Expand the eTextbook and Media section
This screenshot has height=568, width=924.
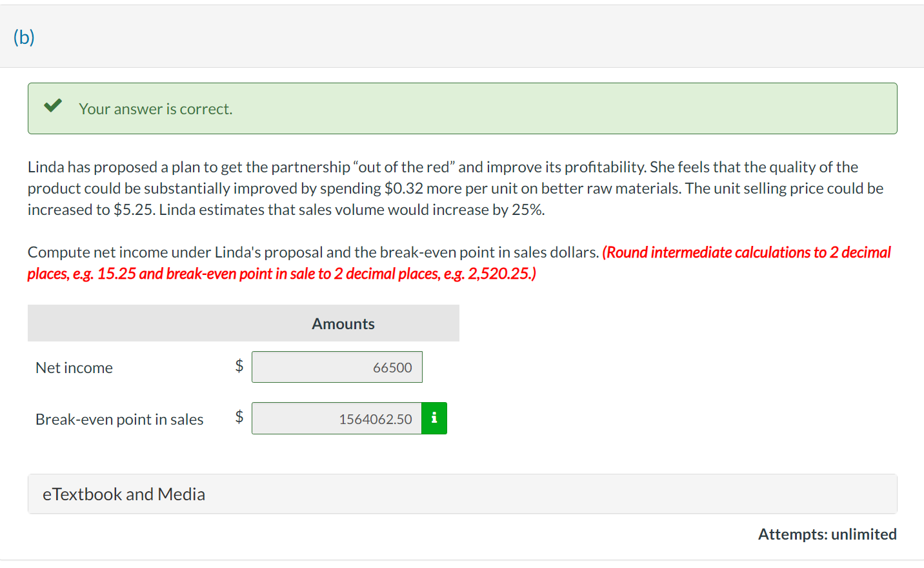tap(124, 494)
